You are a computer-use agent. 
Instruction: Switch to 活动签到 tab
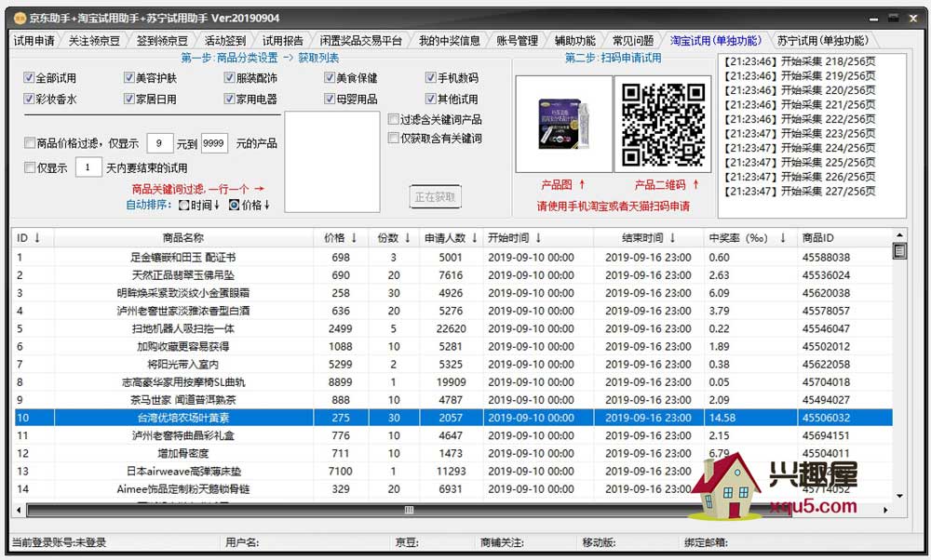tap(225, 40)
